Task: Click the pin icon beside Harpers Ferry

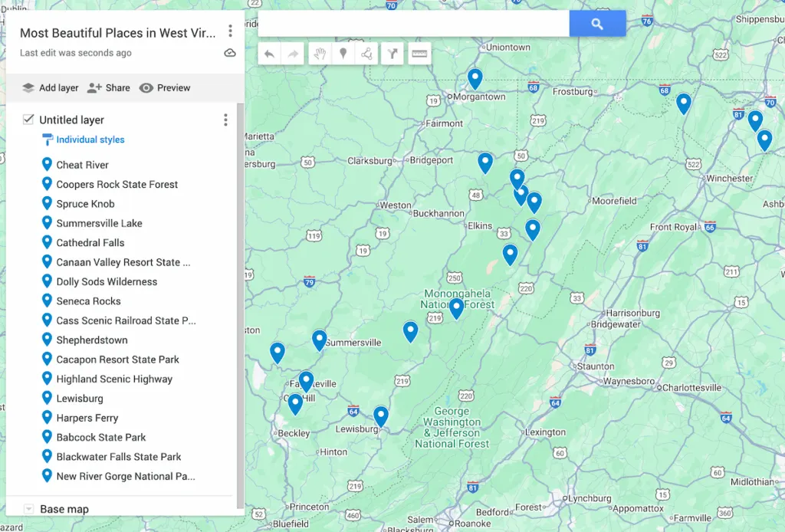Action: (x=47, y=417)
